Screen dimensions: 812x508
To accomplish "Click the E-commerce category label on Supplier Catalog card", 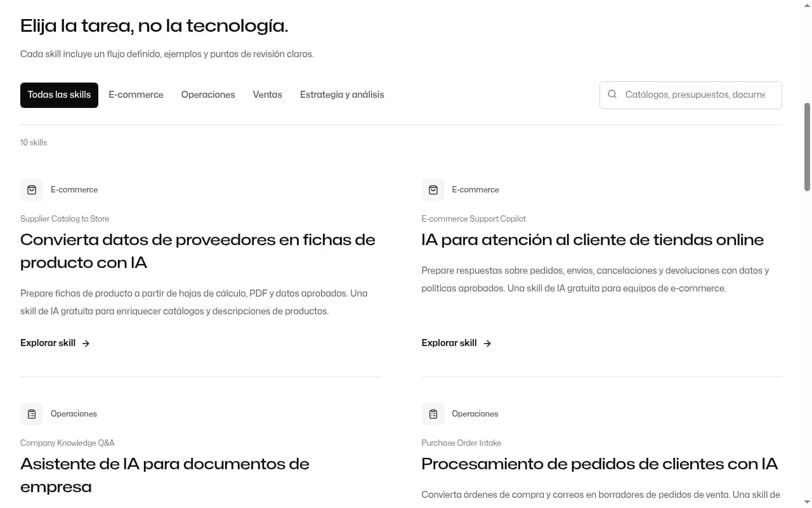I will [74, 190].
